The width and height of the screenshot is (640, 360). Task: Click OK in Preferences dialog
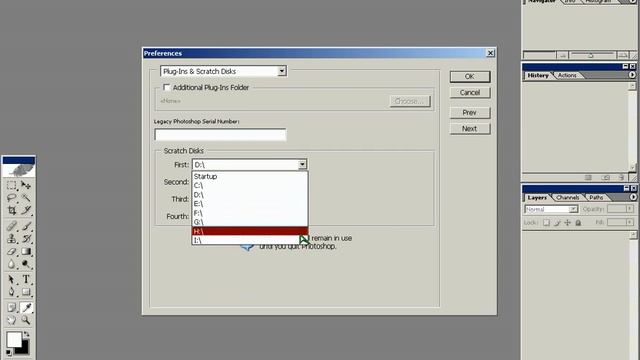point(470,77)
